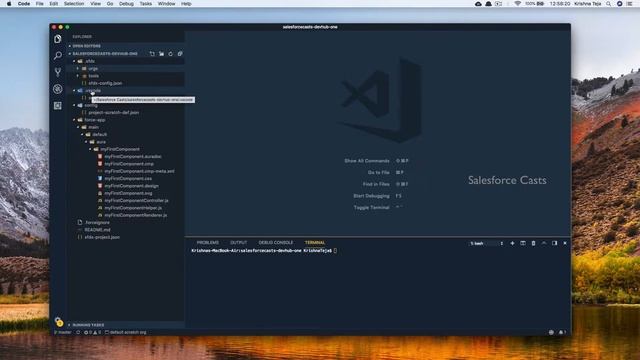Open myFirstComponentRenderer.js file

click(136, 216)
